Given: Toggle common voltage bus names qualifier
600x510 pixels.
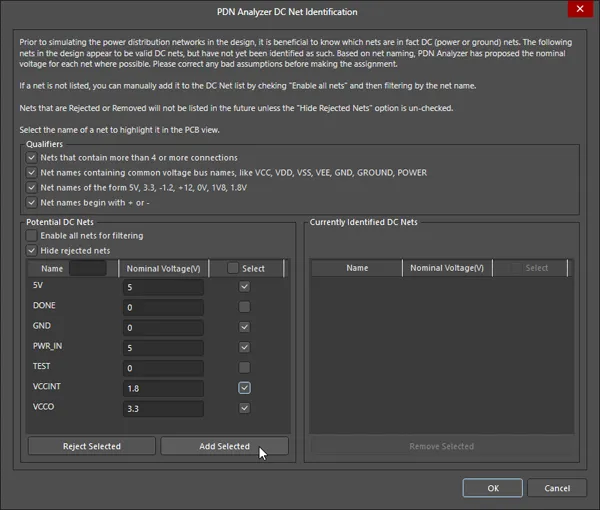Looking at the screenshot, I should [x=31, y=173].
